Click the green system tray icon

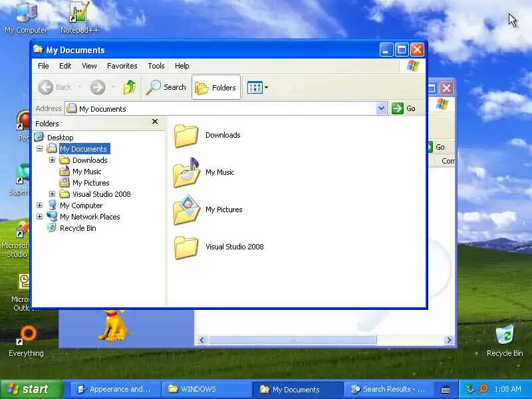[470, 389]
